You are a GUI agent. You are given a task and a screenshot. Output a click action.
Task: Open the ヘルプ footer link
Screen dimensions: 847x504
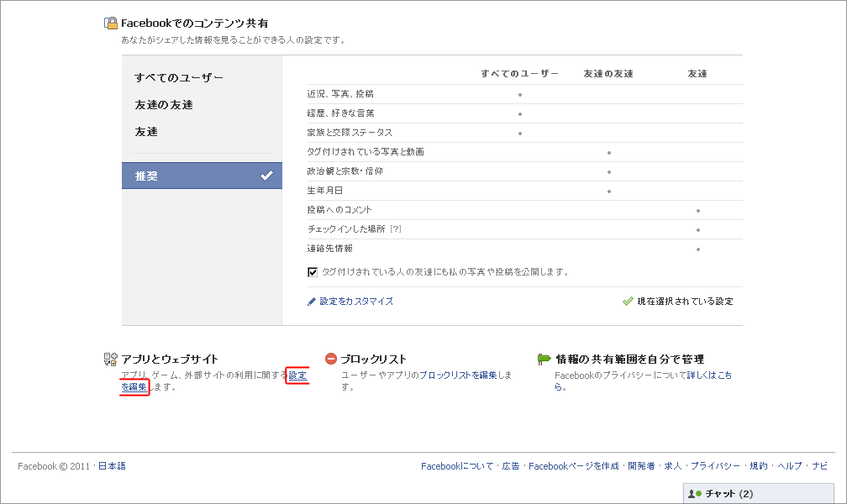pyautogui.click(x=790, y=466)
